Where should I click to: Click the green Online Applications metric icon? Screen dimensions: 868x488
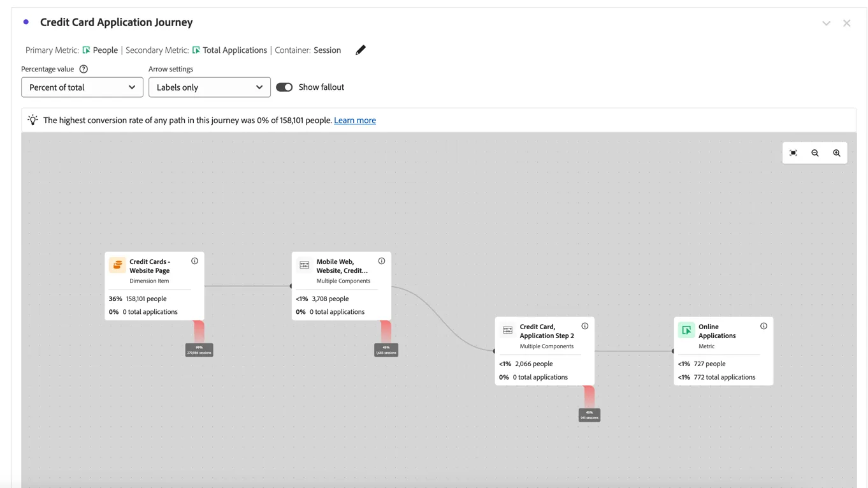[x=686, y=330]
